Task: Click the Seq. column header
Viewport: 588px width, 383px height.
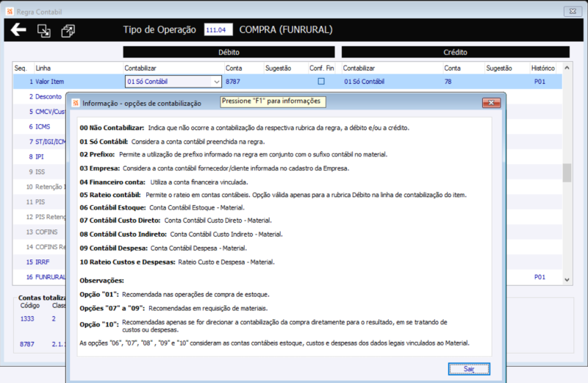Action: tap(21, 68)
